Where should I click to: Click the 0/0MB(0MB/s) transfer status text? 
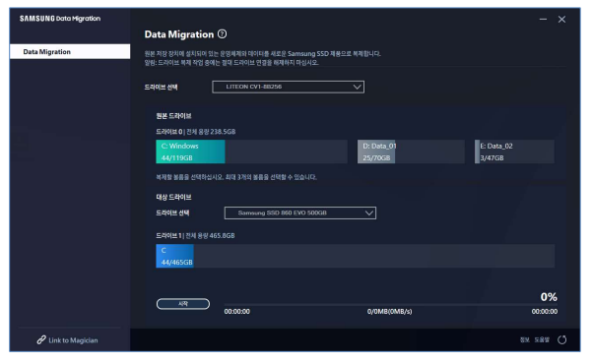390,312
